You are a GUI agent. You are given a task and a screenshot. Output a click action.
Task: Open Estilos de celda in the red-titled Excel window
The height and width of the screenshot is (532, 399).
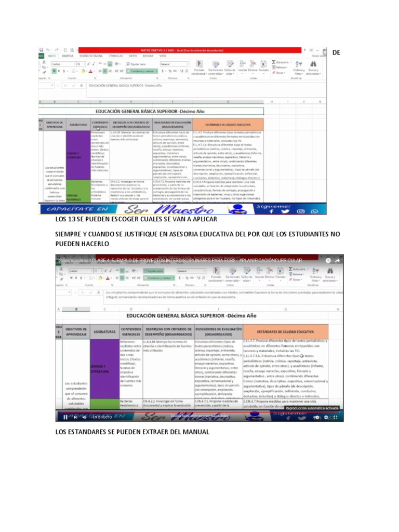pos(230,68)
